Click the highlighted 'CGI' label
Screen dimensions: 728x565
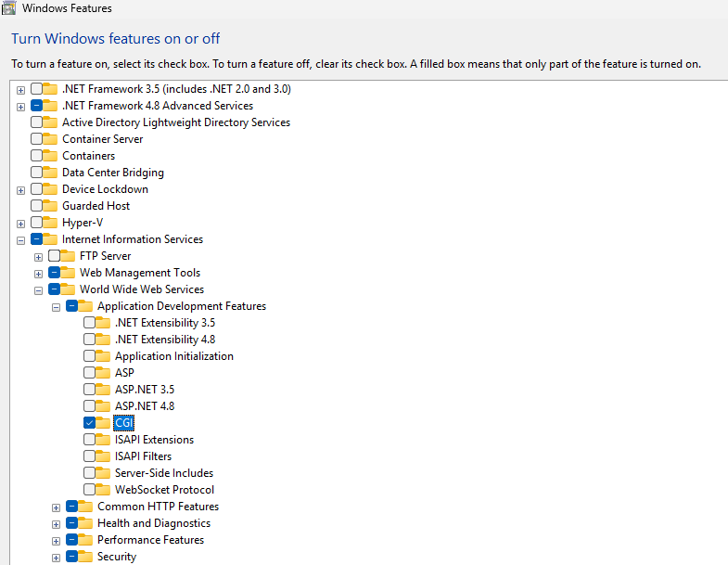tap(123, 423)
